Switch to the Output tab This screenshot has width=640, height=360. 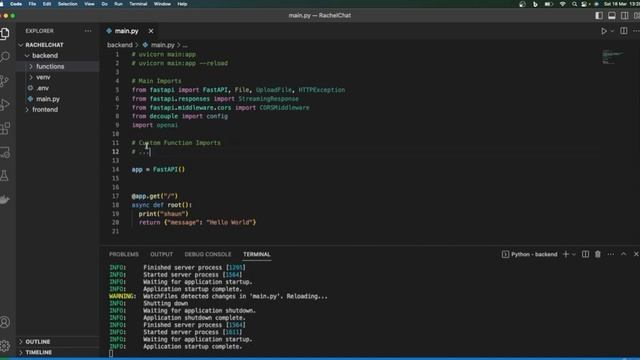click(x=162, y=254)
